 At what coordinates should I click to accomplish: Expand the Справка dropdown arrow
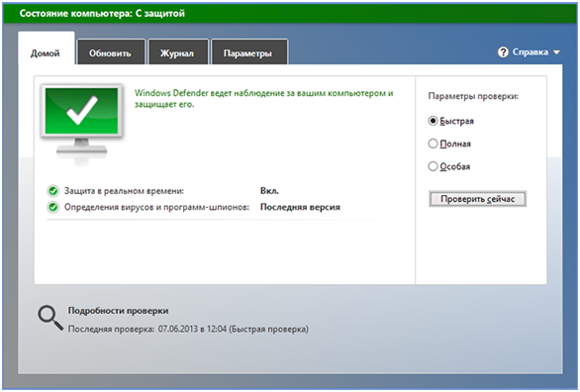tap(556, 52)
